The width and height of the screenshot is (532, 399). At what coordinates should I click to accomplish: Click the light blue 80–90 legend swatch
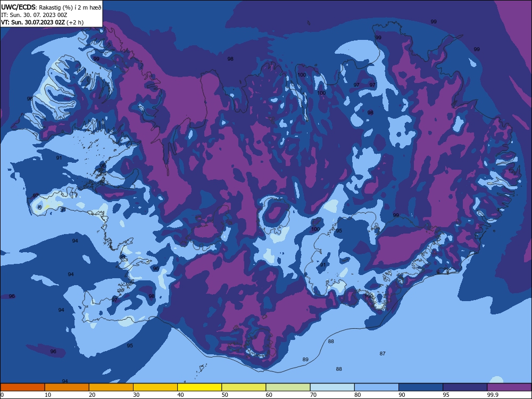pyautogui.click(x=377, y=387)
